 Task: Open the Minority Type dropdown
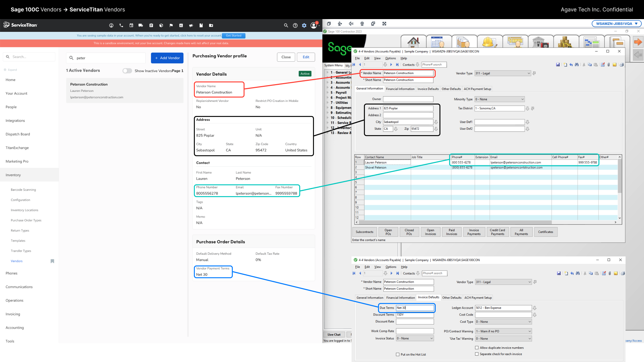pos(499,99)
